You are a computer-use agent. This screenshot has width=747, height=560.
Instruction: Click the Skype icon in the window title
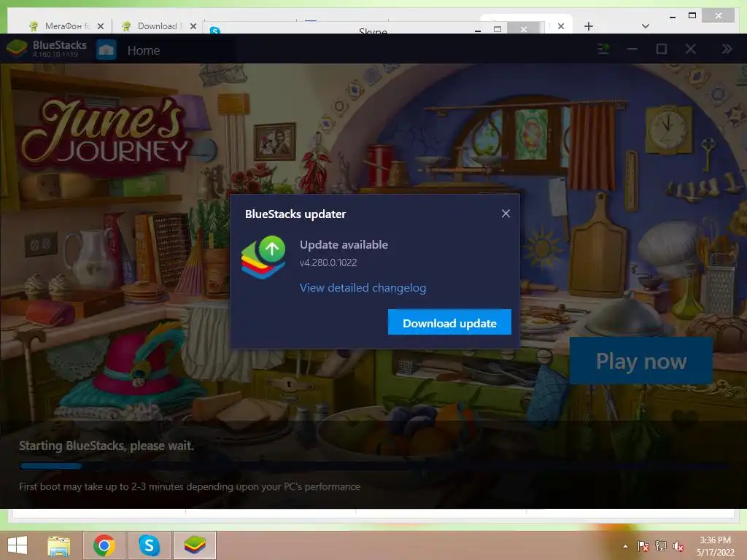(215, 31)
